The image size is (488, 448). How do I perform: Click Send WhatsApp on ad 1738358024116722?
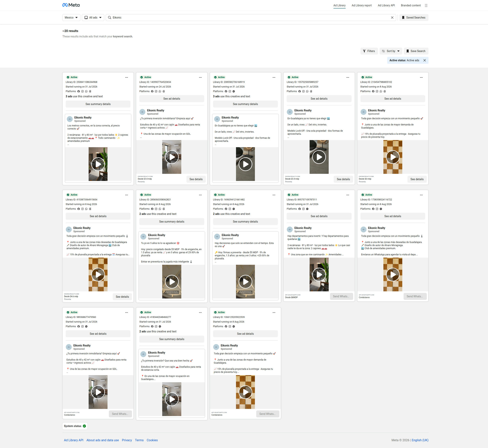[415, 296]
